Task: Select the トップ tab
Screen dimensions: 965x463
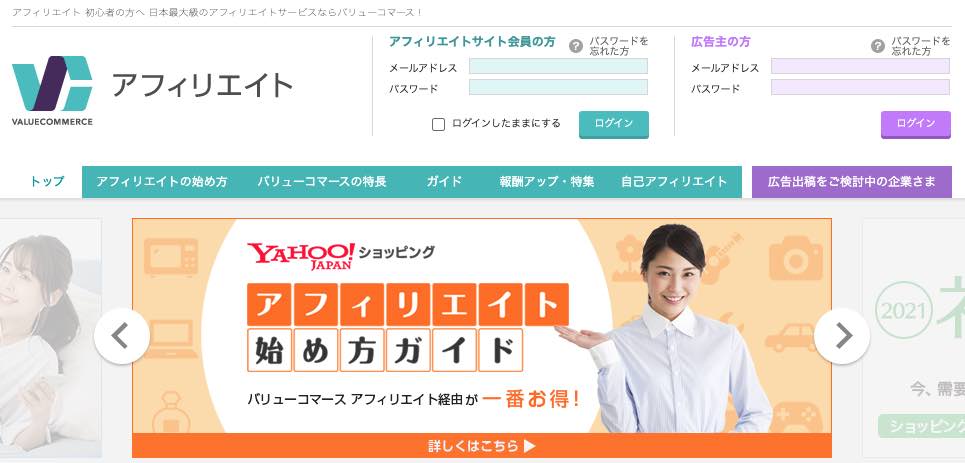Action: click(47, 182)
